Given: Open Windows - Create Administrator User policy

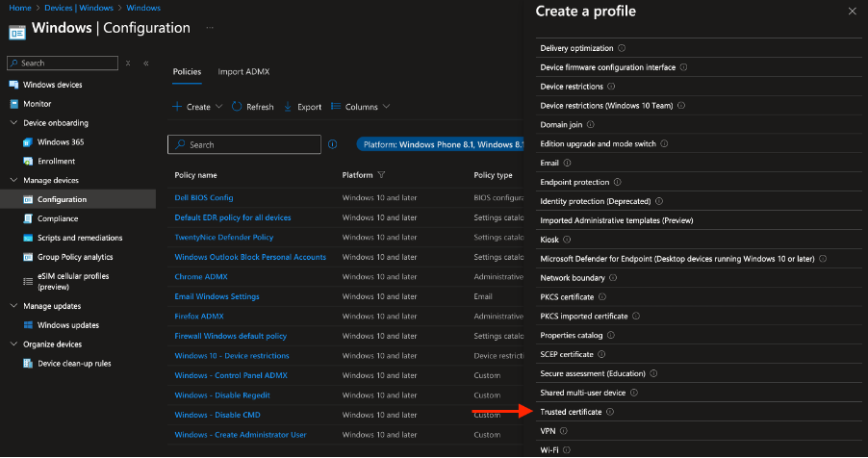Looking at the screenshot, I should coord(241,435).
